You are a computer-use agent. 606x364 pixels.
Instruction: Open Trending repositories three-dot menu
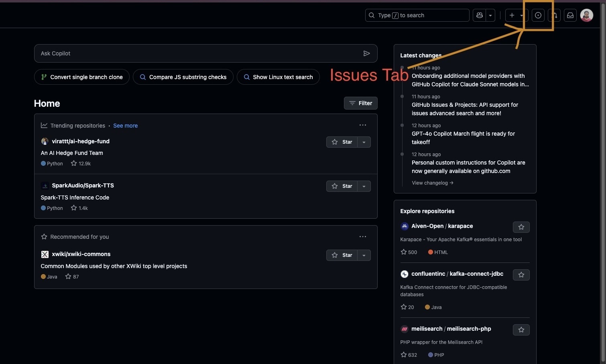point(363,125)
